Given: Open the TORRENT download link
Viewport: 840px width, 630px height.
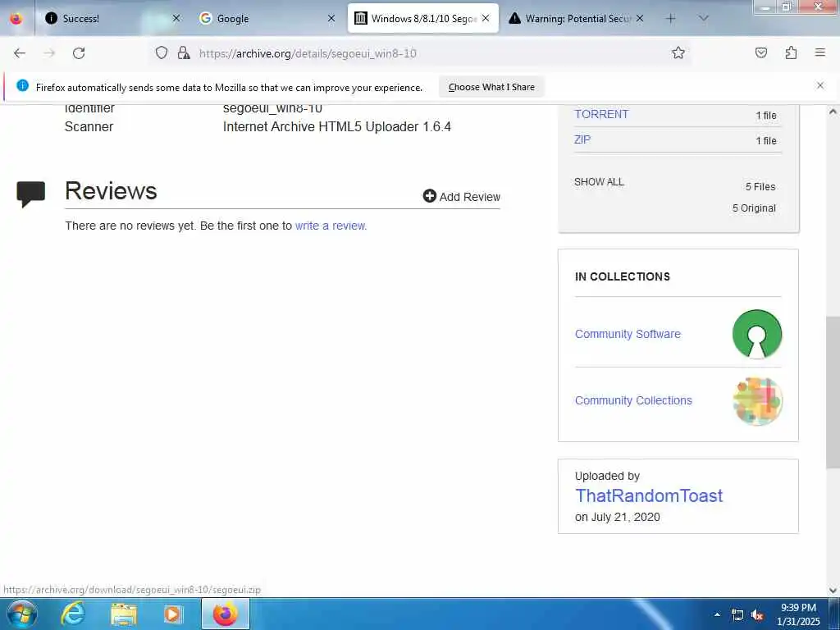Looking at the screenshot, I should tap(601, 114).
